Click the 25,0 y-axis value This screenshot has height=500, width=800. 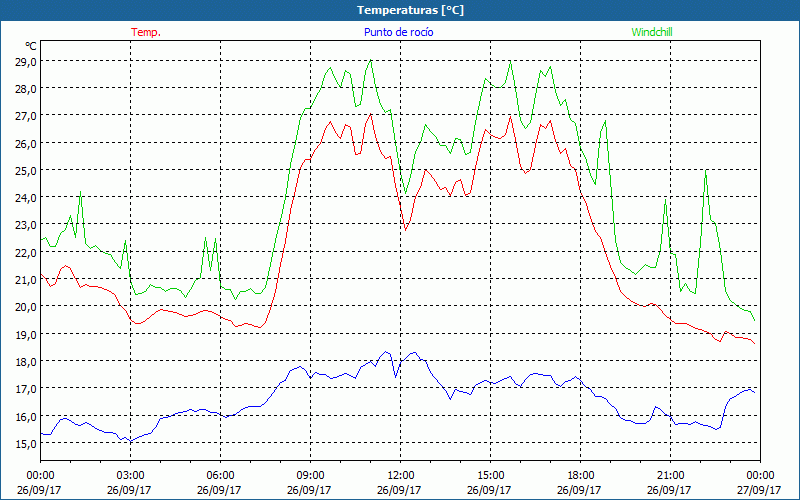pyautogui.click(x=25, y=170)
